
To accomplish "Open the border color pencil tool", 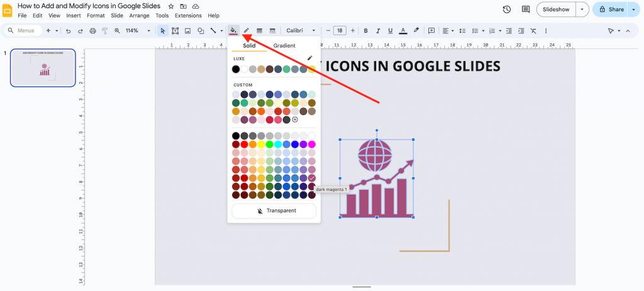I will [x=247, y=30].
